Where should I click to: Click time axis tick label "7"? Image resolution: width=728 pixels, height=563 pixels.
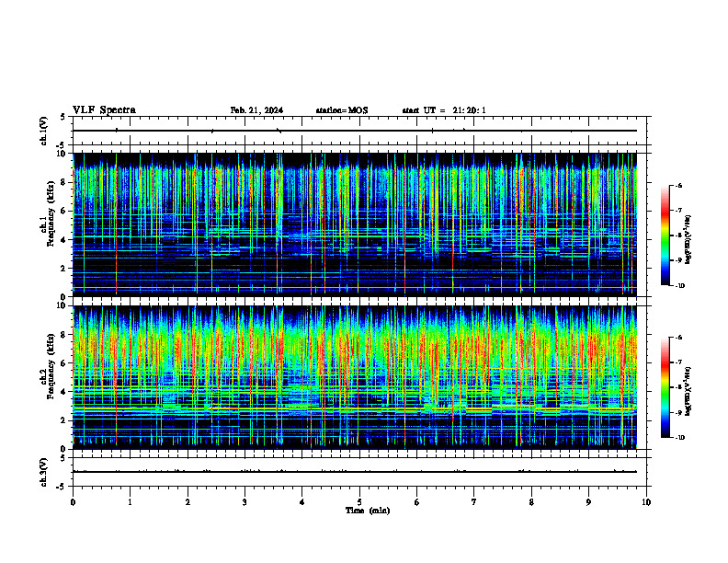pyautogui.click(x=474, y=502)
